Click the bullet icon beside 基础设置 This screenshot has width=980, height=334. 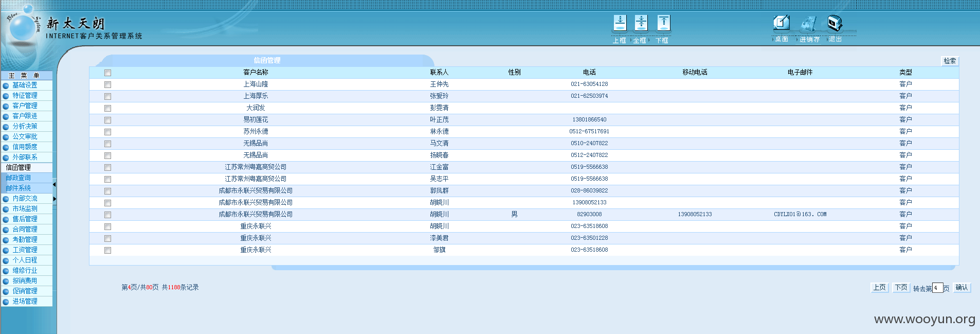click(x=6, y=85)
